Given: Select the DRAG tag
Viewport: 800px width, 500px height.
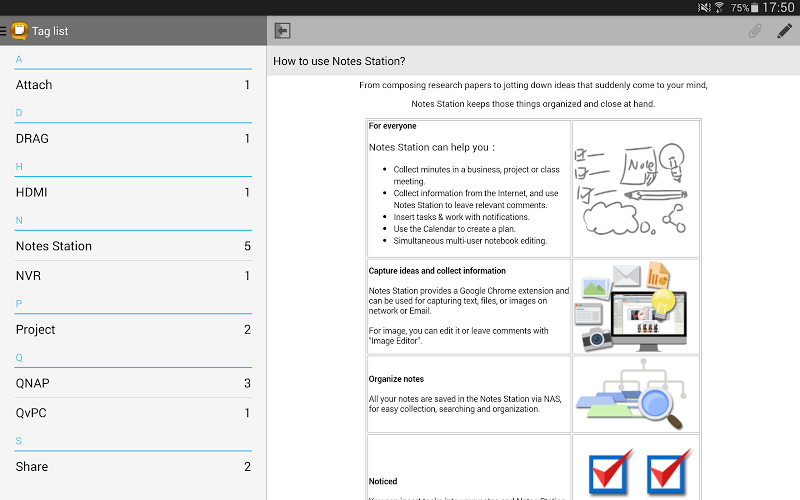Looking at the screenshot, I should coord(133,139).
